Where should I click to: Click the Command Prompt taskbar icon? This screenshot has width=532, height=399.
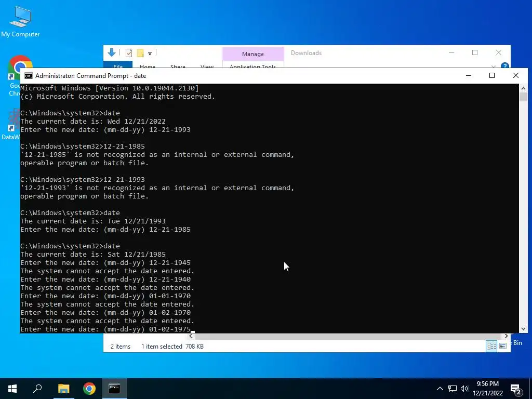tap(114, 389)
